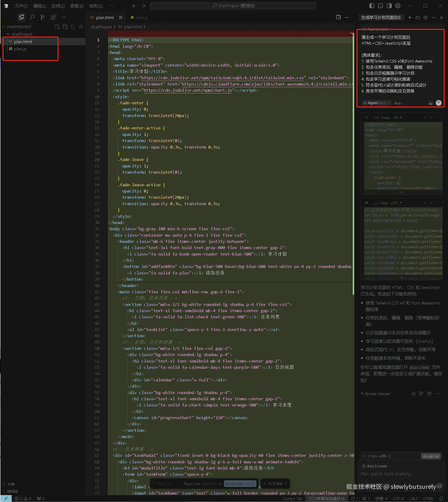Toggle the bottom panel visibility
This screenshot has height=502, width=448.
click(381, 6)
